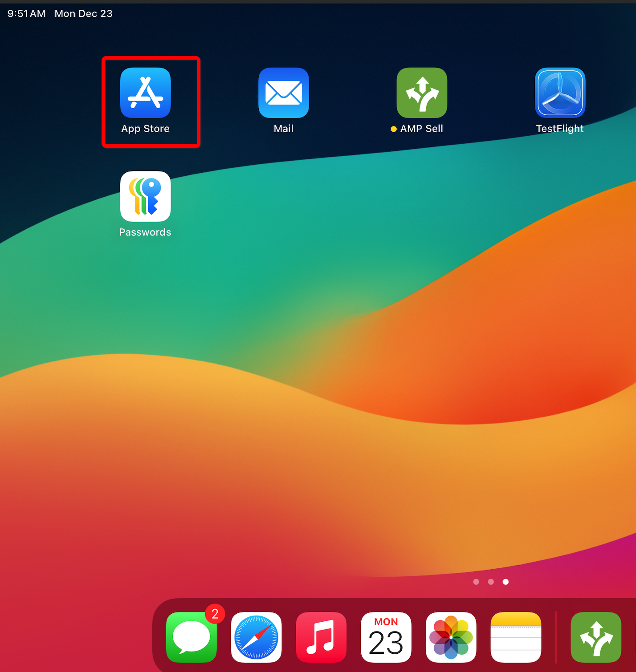Open the Photos app in the dock

[x=451, y=637]
